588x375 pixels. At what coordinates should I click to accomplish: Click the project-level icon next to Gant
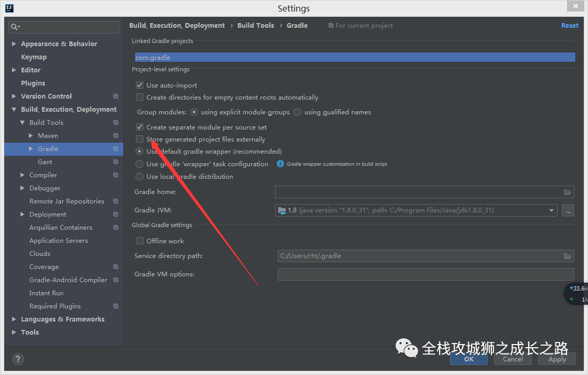pos(115,162)
